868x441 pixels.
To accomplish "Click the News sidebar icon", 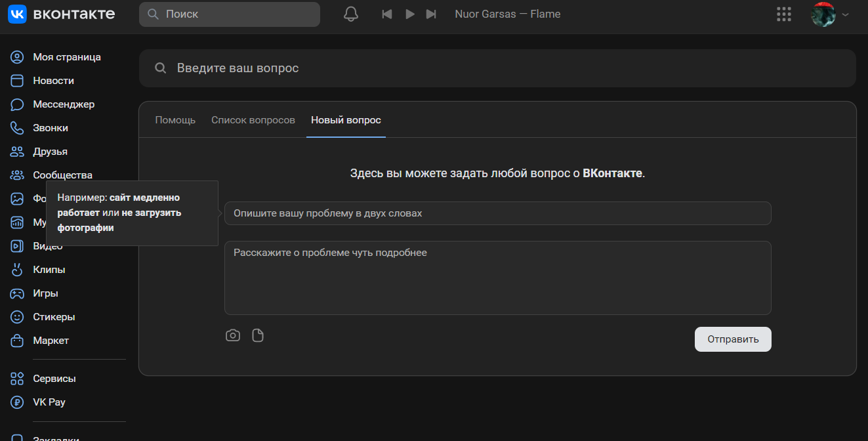I will pyautogui.click(x=17, y=81).
